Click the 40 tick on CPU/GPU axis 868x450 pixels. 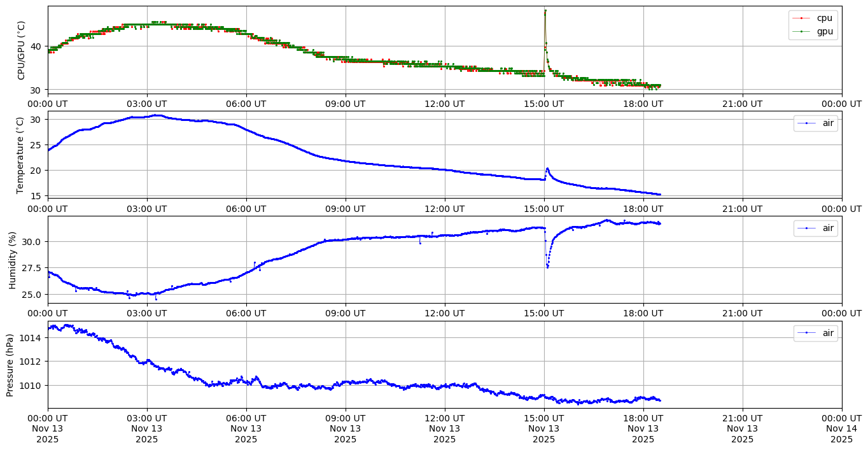coord(36,46)
